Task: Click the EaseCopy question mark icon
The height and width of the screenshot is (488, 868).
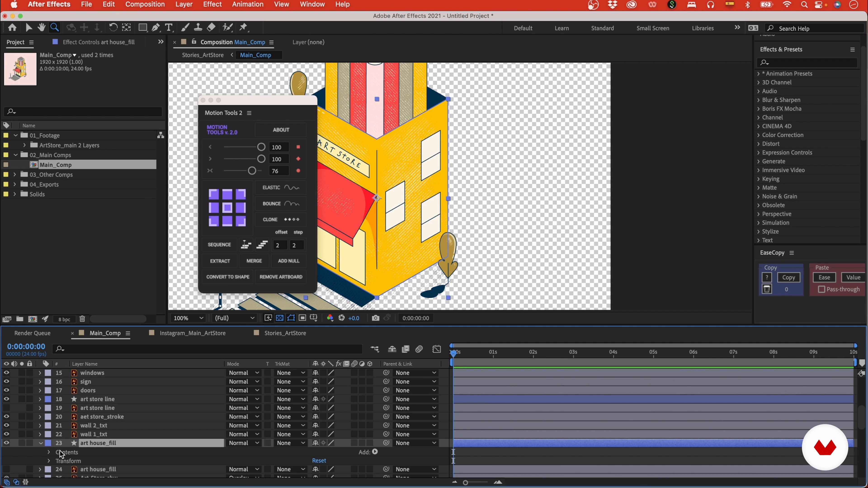Action: pos(767,277)
